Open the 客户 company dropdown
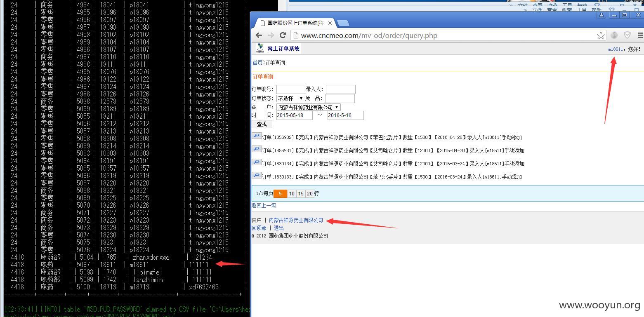Image resolution: width=644 pixels, height=317 pixels. pos(308,107)
